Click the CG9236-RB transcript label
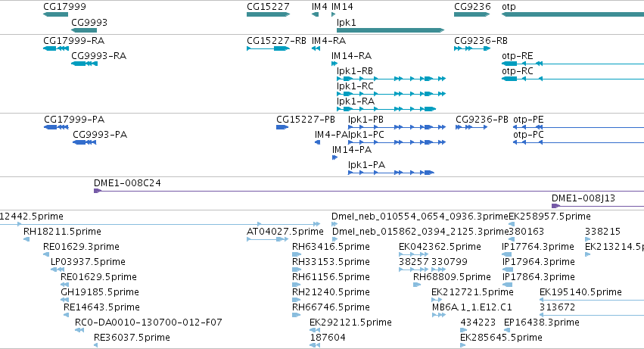This screenshot has height=349, width=644. [481, 41]
